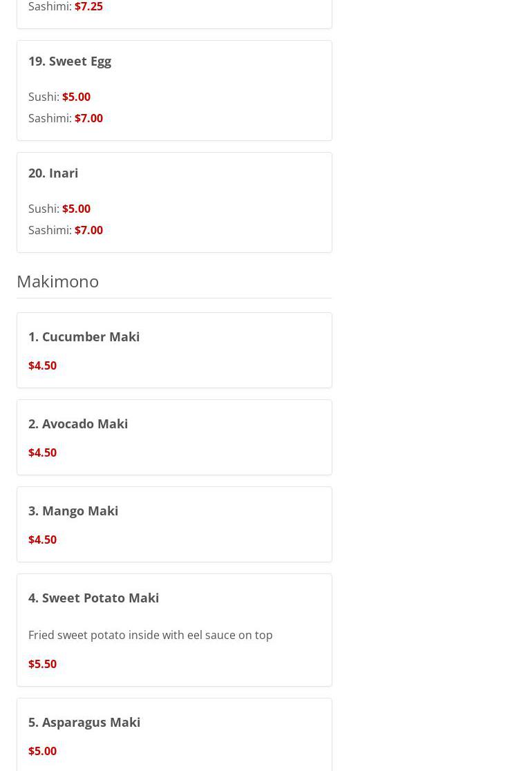
Task: Choose Inari Sashimi $7.00 option
Action: (66, 231)
